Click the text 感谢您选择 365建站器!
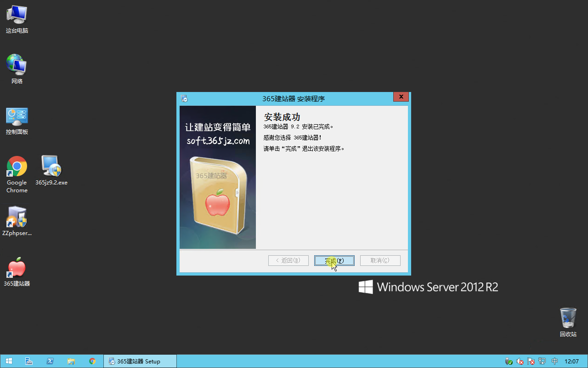 click(x=293, y=138)
